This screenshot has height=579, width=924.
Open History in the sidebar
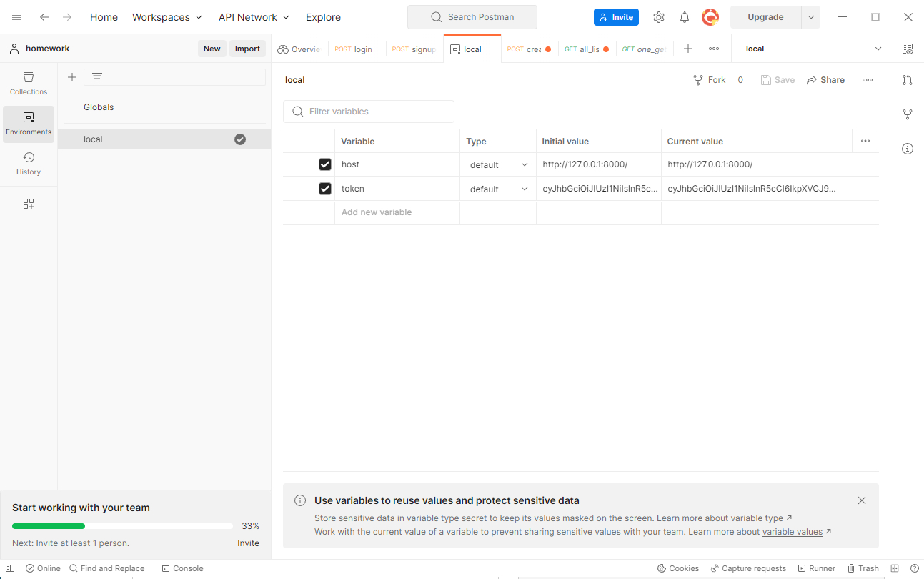pos(29,164)
